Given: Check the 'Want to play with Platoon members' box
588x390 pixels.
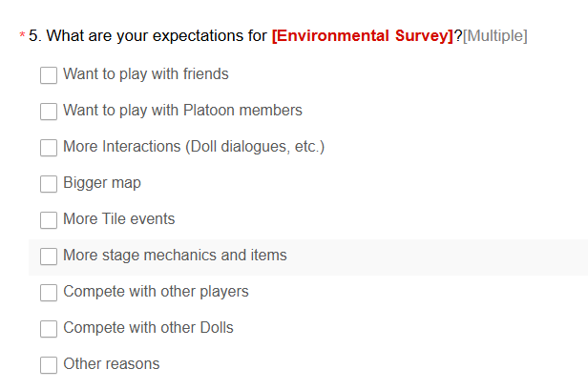Looking at the screenshot, I should pyautogui.click(x=49, y=112).
